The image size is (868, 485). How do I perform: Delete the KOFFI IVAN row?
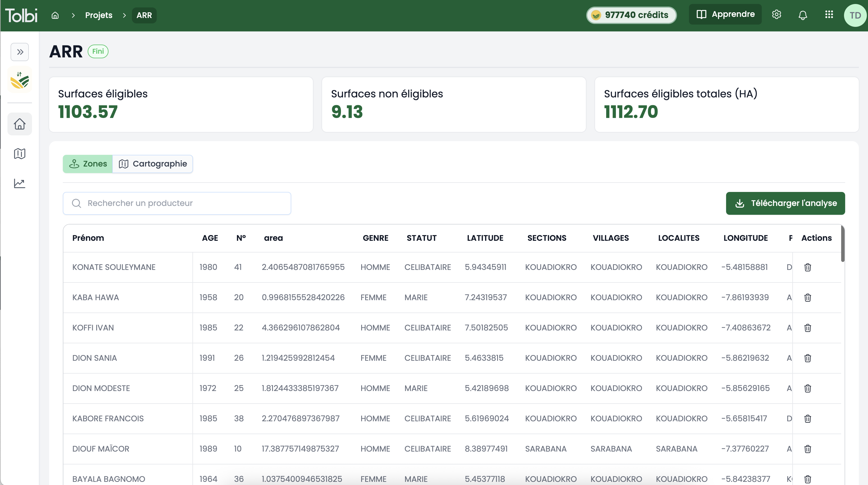(x=808, y=328)
